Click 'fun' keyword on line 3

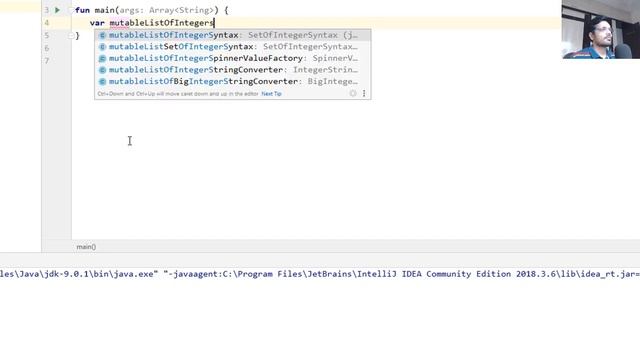point(82,10)
